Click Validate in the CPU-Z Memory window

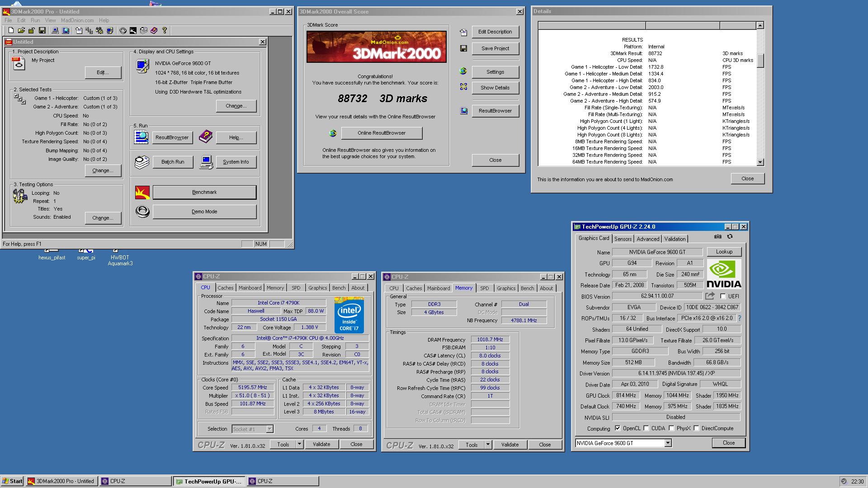pos(509,445)
